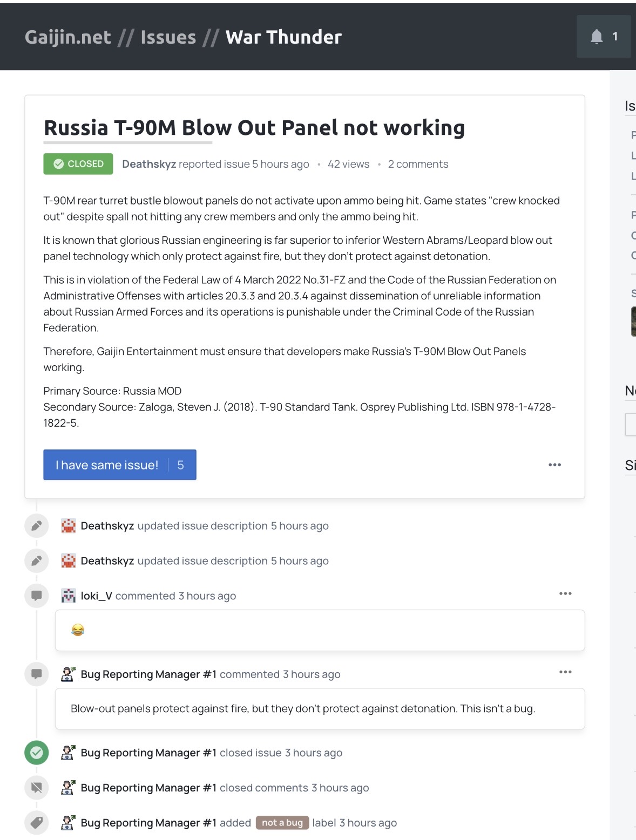
Task: Click first pencil edit timeline icon
Action: click(x=37, y=526)
